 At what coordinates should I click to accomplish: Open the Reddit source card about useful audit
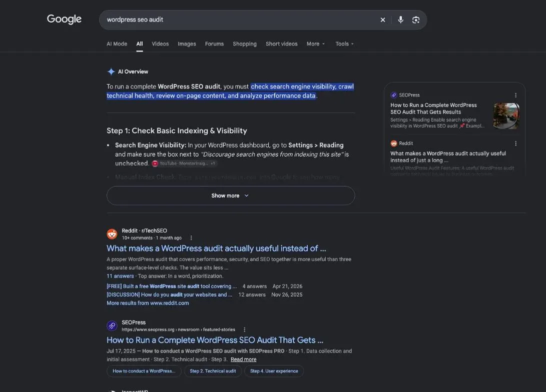point(448,156)
